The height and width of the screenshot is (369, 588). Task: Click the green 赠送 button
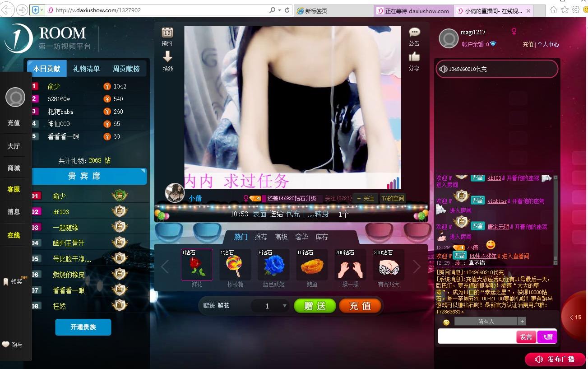click(x=315, y=306)
